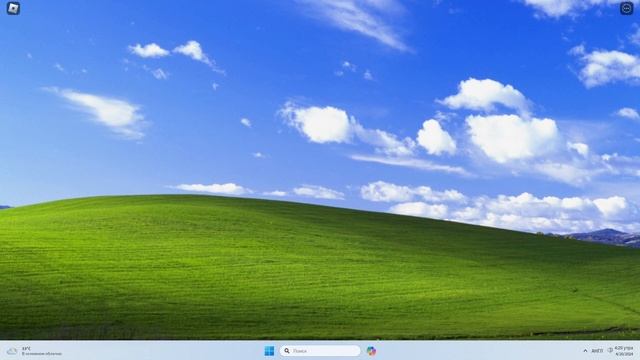Expand the hidden system tray icons chevron

tap(585, 351)
